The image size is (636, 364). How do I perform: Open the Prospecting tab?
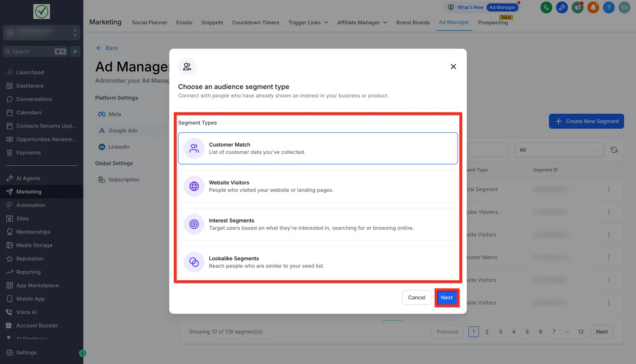(x=493, y=23)
